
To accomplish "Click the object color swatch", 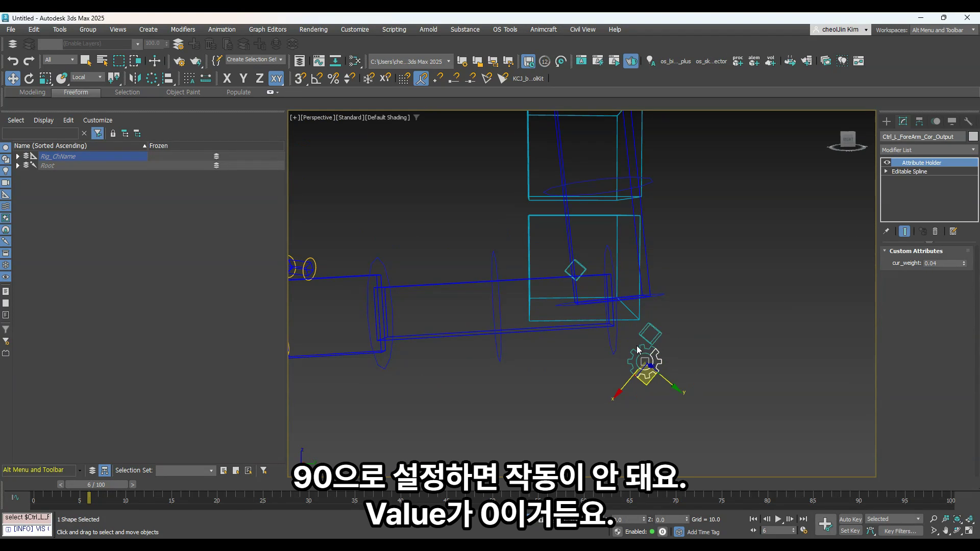I will click(x=973, y=137).
